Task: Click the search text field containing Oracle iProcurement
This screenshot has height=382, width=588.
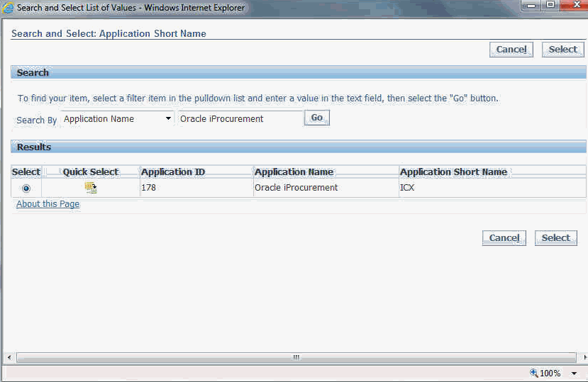Action: (240, 119)
